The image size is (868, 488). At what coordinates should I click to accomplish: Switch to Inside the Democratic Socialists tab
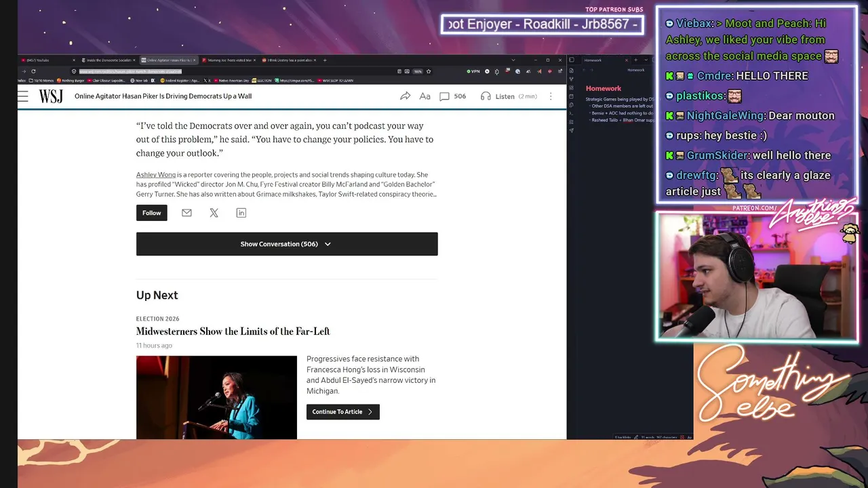click(108, 60)
